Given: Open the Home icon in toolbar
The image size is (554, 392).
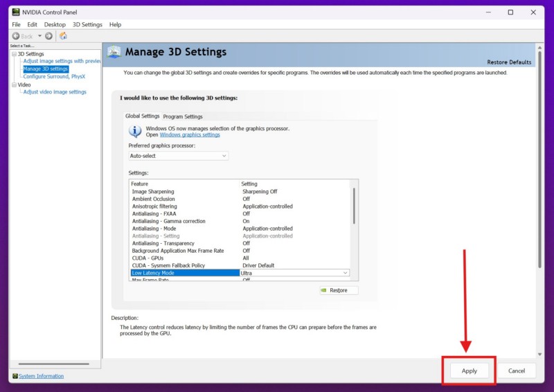Looking at the screenshot, I should 63,36.
